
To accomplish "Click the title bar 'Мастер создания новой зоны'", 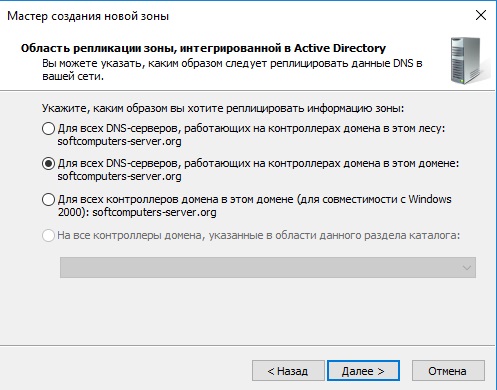I will click(88, 16).
